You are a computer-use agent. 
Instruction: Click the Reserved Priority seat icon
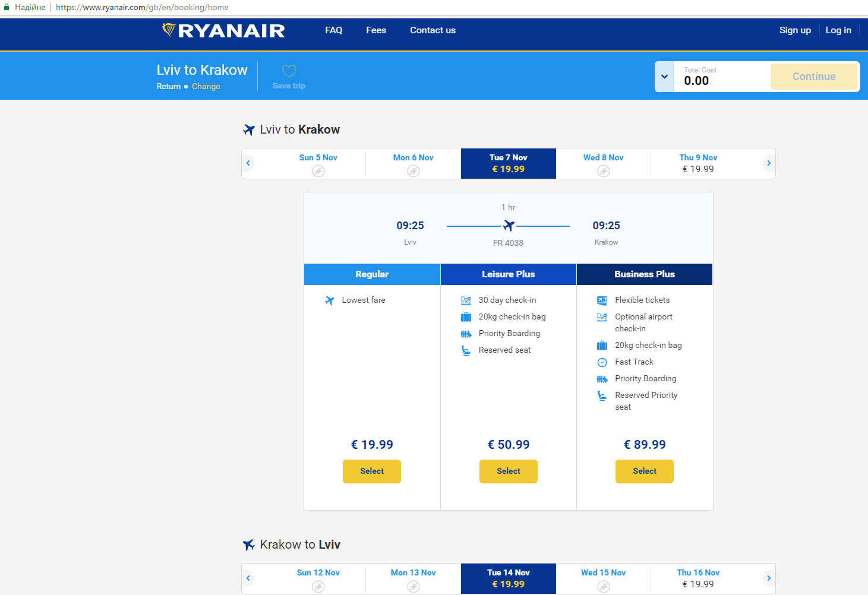(x=602, y=395)
